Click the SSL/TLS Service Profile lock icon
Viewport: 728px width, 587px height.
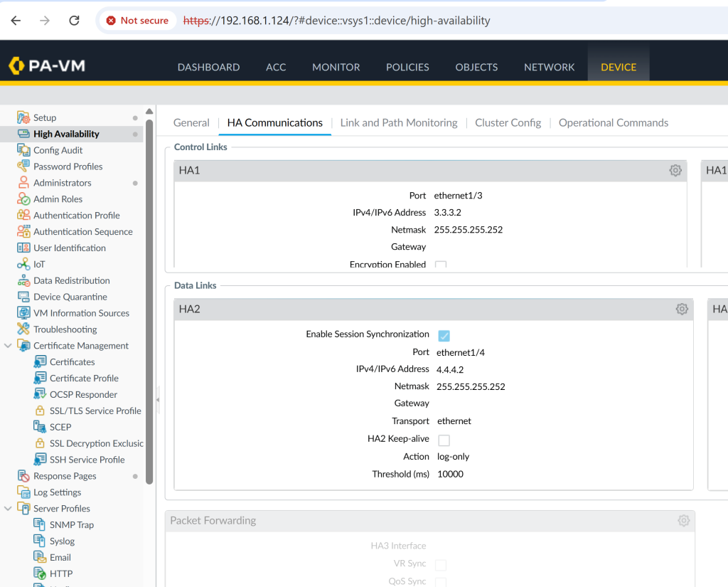click(x=40, y=411)
